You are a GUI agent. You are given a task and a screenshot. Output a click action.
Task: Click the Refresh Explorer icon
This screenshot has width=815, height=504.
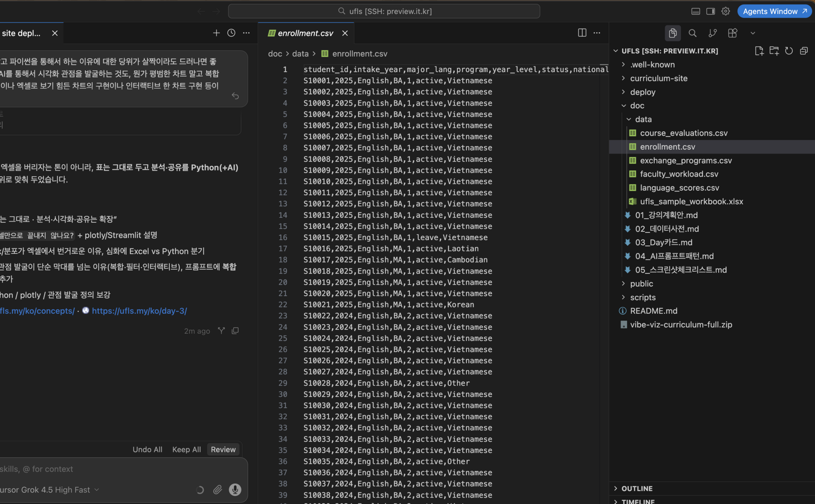point(789,51)
